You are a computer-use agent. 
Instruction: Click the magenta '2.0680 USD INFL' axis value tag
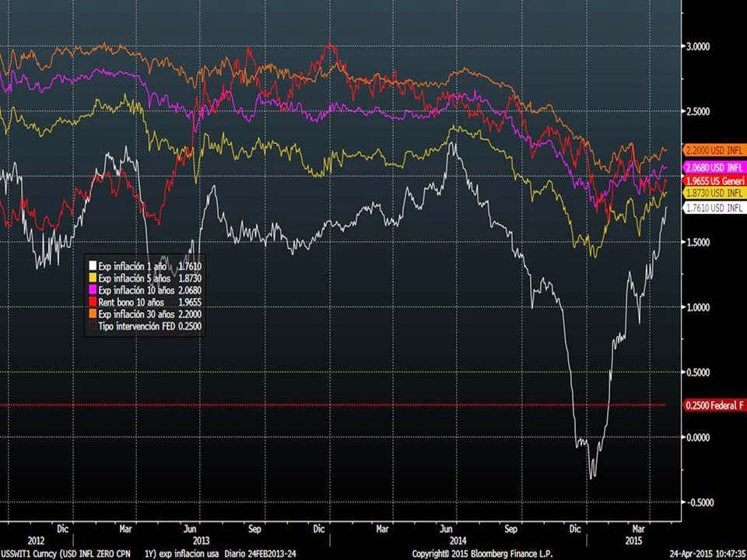click(714, 167)
